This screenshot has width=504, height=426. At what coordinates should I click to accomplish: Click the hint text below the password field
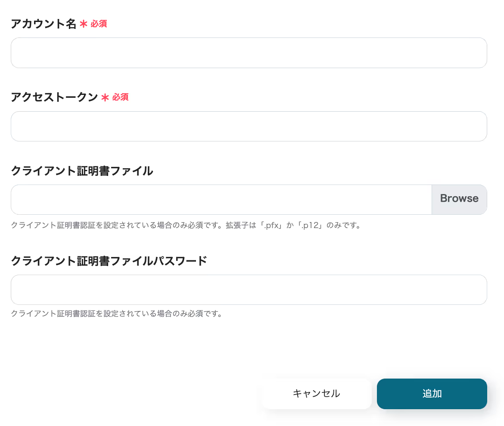pyautogui.click(x=116, y=313)
